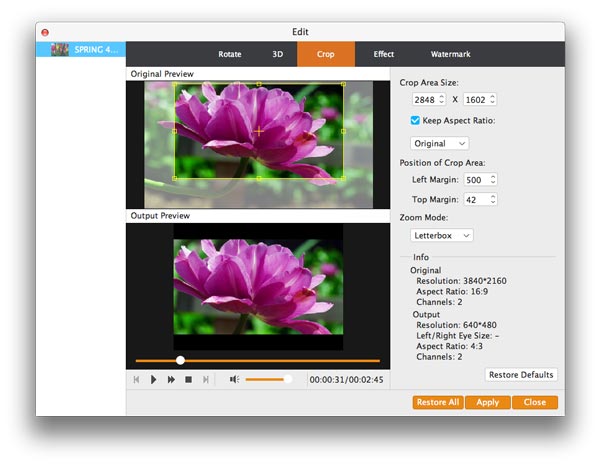Select the SPRING 4... file in sidebar
Image resolution: width=600 pixels, height=465 pixels.
coord(81,49)
